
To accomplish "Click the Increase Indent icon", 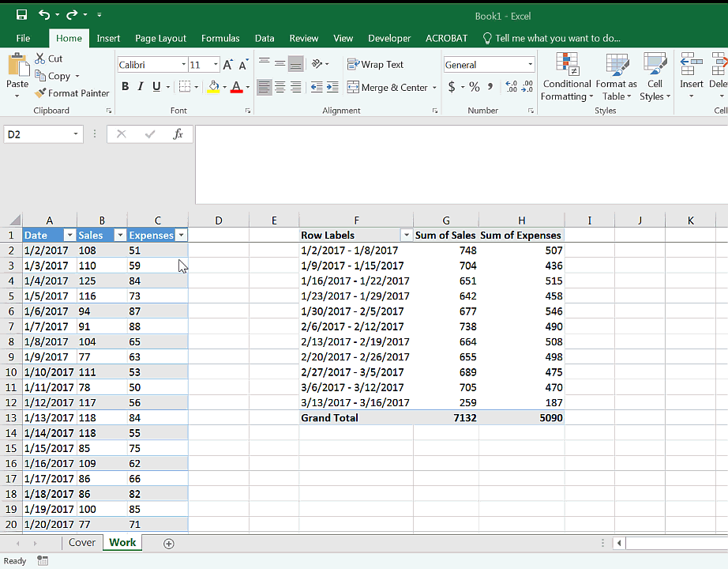I will (333, 87).
